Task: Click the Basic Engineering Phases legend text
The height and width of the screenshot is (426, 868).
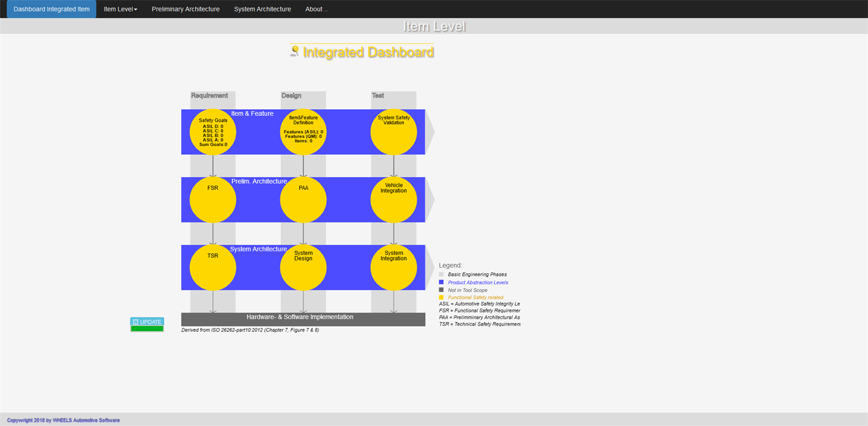Action: click(477, 275)
